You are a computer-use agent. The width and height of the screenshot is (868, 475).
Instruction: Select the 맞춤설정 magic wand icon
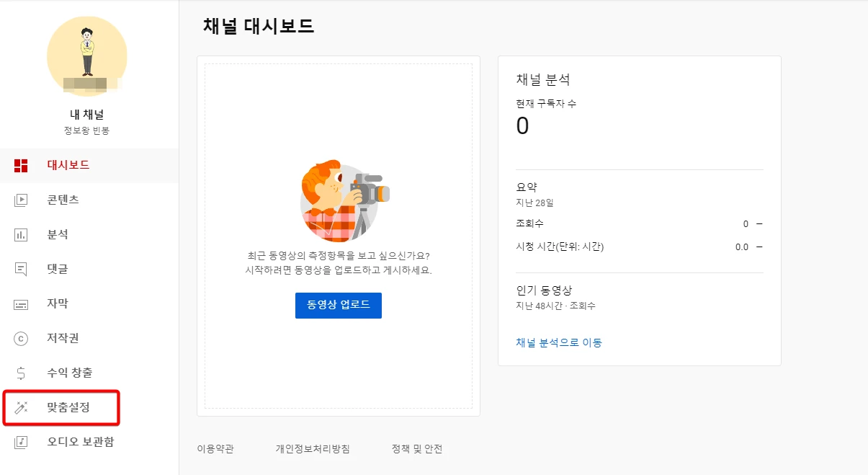click(x=22, y=407)
